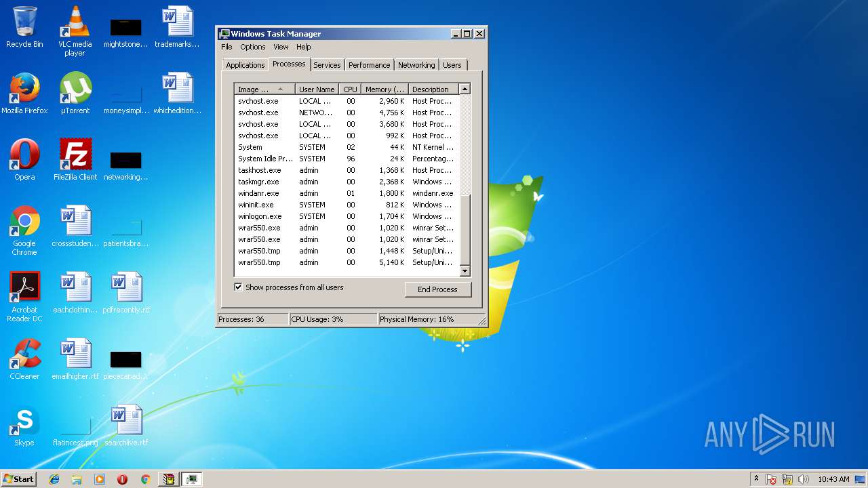Select svchost.exe row using 4,756 K
868x488 pixels.
coord(347,113)
